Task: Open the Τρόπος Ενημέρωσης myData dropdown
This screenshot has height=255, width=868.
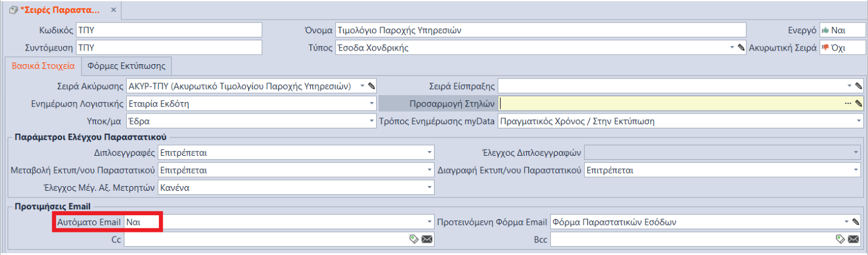Action: pyautogui.click(x=858, y=121)
